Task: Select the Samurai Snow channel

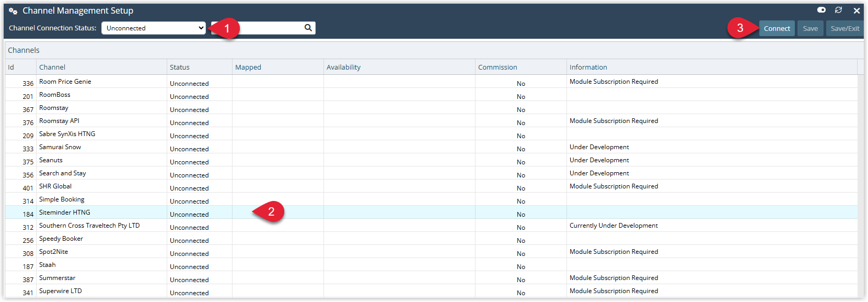Action: (x=431, y=147)
